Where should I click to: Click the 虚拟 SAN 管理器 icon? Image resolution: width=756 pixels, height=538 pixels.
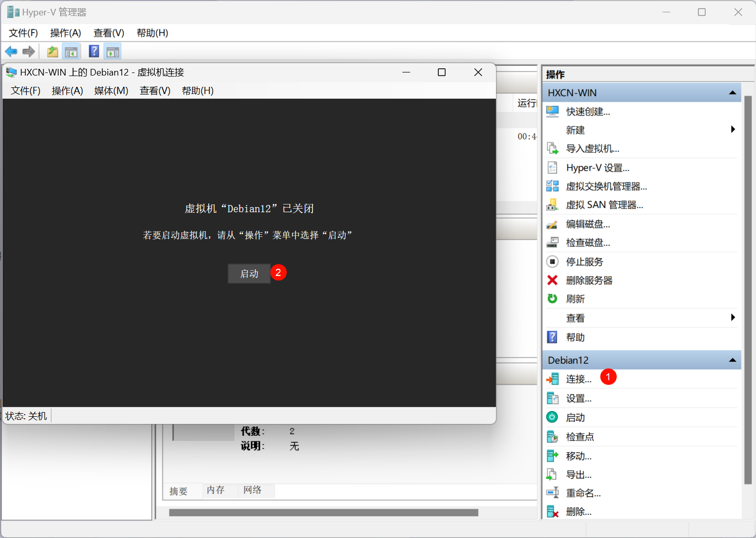(x=552, y=205)
